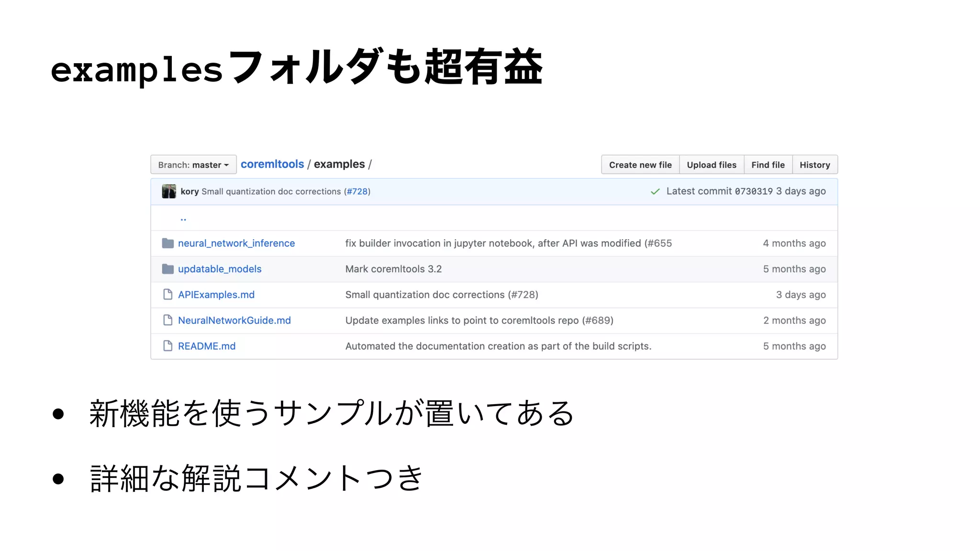Open APIExamples.md file

(216, 295)
